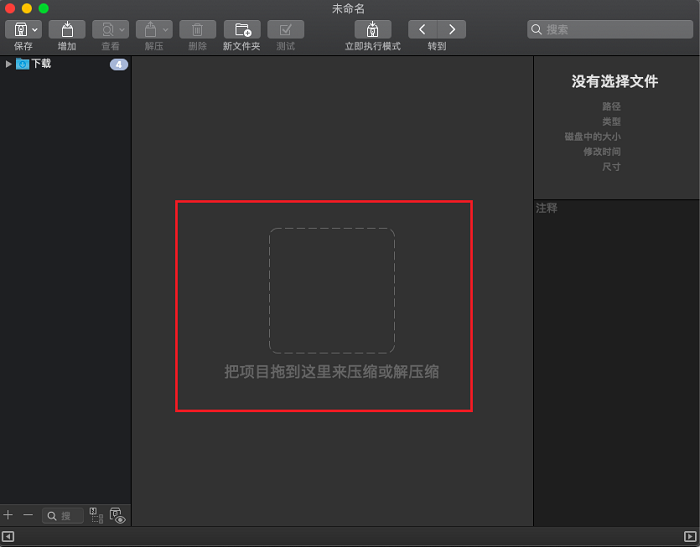700x547 pixels.
Task: Open the 保存 button dropdown arrow
Action: pos(35,30)
